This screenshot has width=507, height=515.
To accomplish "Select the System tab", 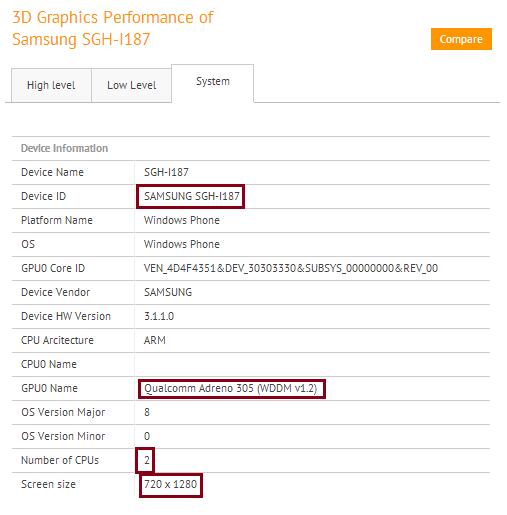I will pos(213,83).
